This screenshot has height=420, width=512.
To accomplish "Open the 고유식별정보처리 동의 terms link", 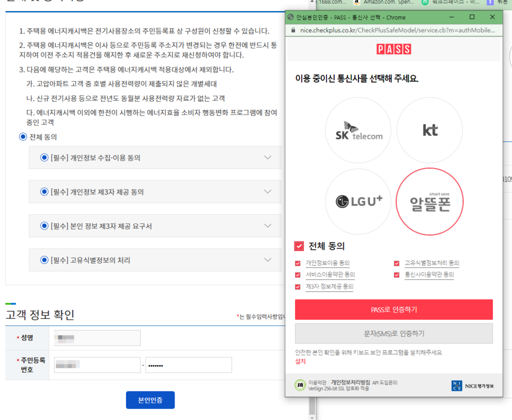I will point(432,263).
